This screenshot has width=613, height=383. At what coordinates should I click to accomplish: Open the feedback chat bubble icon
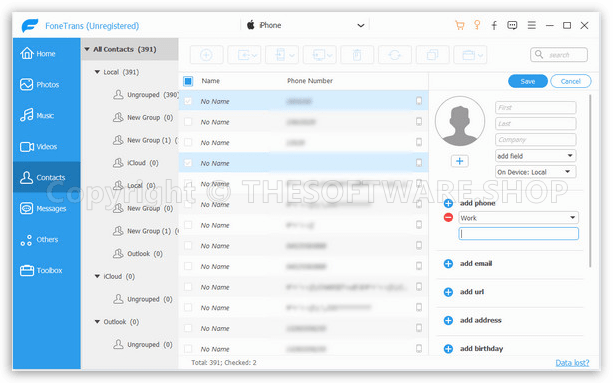click(512, 26)
